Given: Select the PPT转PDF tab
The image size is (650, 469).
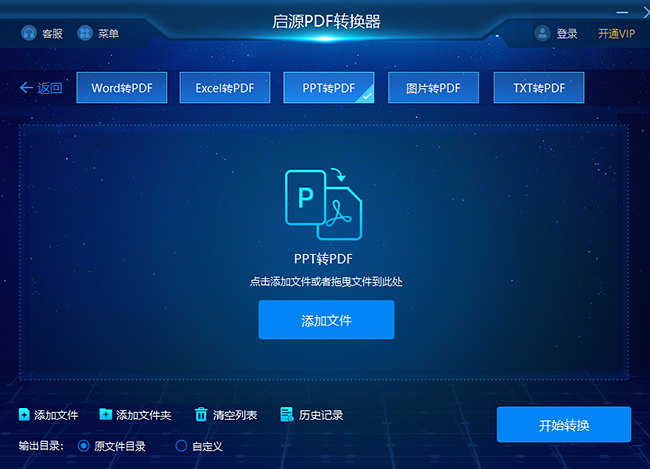Looking at the screenshot, I should click(329, 87).
